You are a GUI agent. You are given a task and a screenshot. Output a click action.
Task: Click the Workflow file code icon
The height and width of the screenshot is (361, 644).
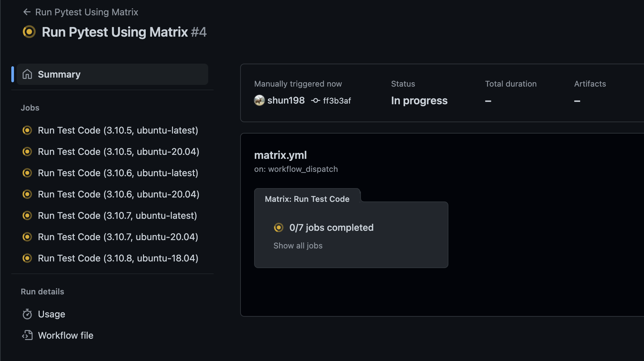[x=27, y=335]
